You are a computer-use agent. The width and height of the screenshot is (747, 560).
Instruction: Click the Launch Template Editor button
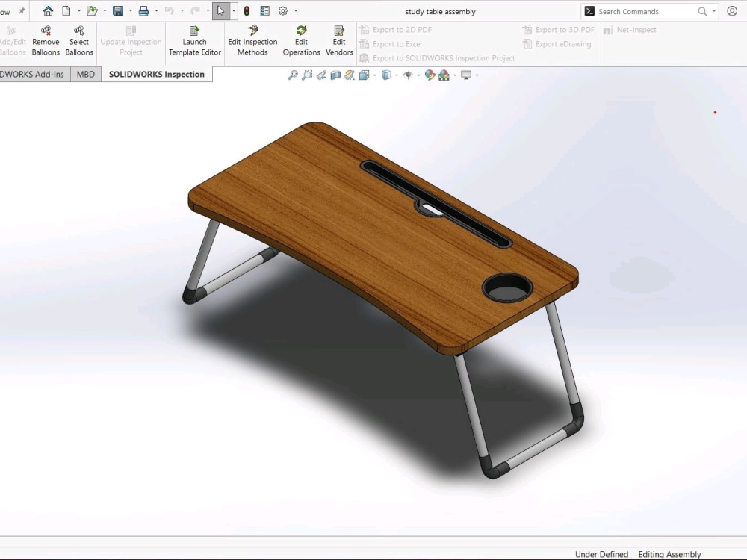pyautogui.click(x=194, y=41)
